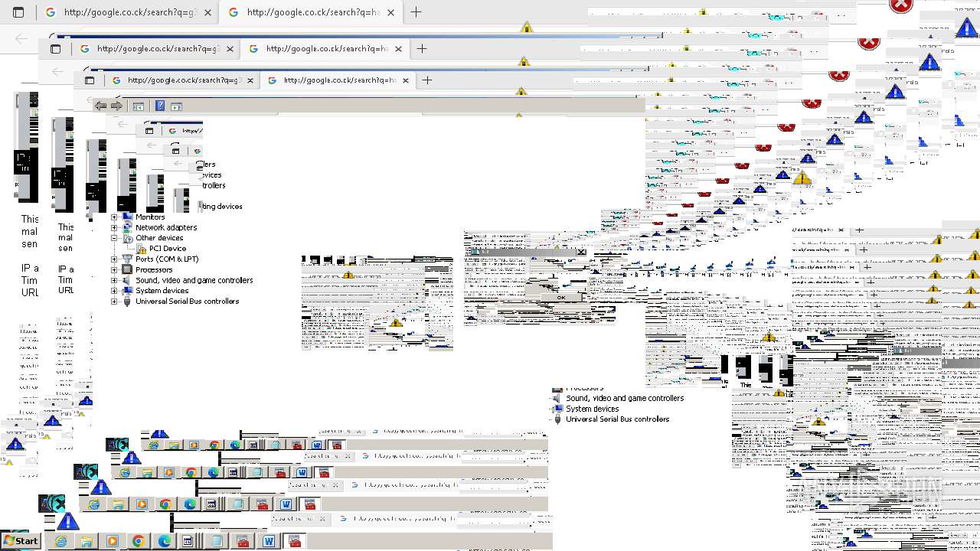
Task: Click OK in the small dialog
Action: [x=561, y=298]
